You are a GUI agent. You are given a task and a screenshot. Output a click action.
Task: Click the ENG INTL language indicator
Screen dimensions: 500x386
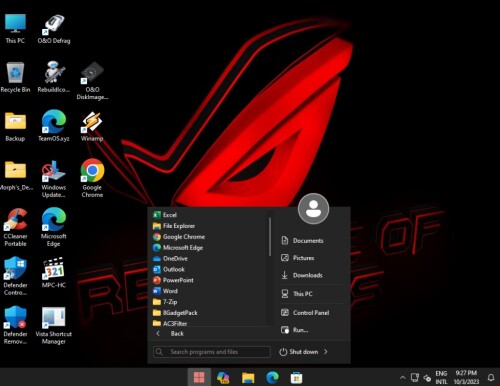pyautogui.click(x=441, y=377)
